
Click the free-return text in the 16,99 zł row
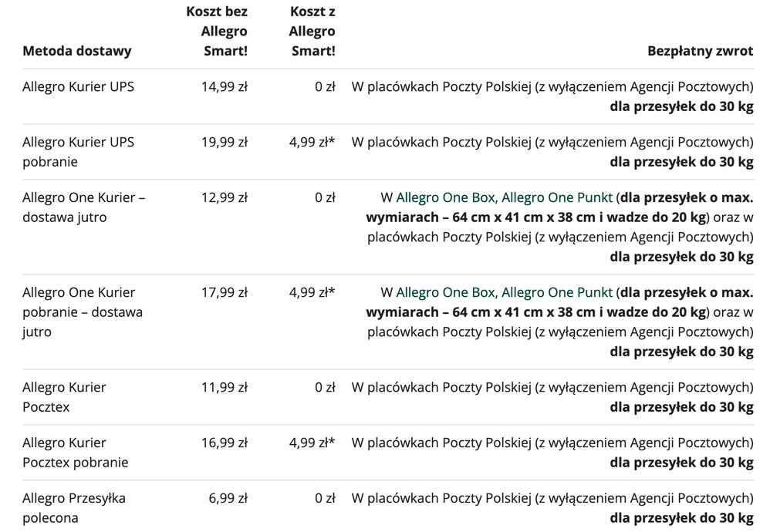[x=552, y=453]
